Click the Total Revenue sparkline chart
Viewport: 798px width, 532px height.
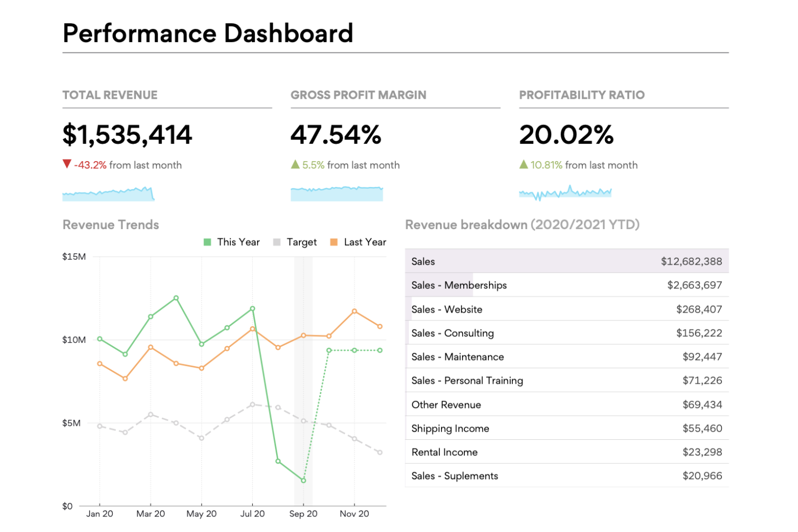pos(108,194)
